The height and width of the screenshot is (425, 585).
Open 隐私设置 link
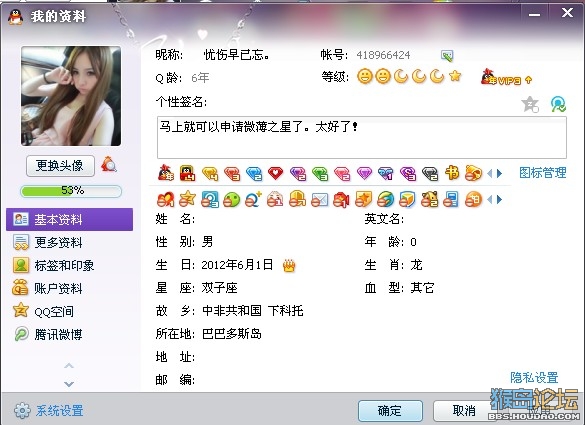[x=534, y=378]
